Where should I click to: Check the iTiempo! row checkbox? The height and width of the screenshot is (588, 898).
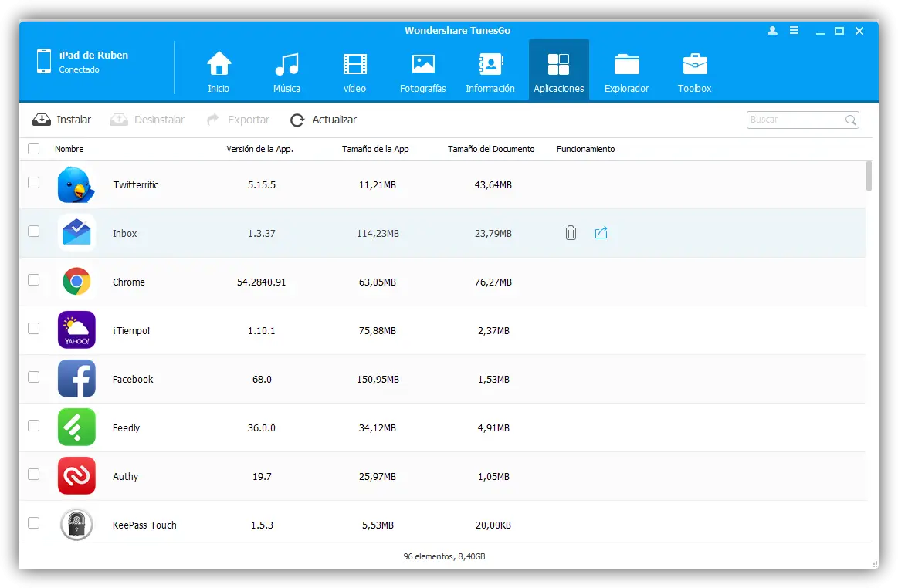point(34,329)
